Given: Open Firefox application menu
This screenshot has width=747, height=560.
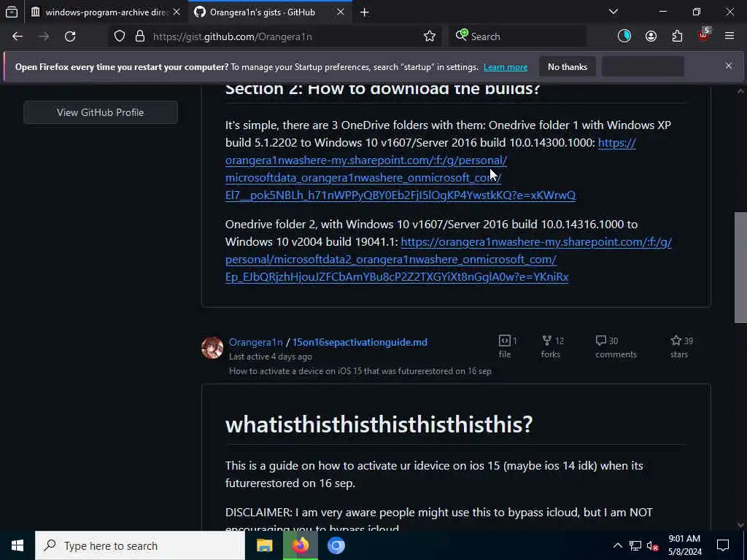Looking at the screenshot, I should pyautogui.click(x=729, y=36).
